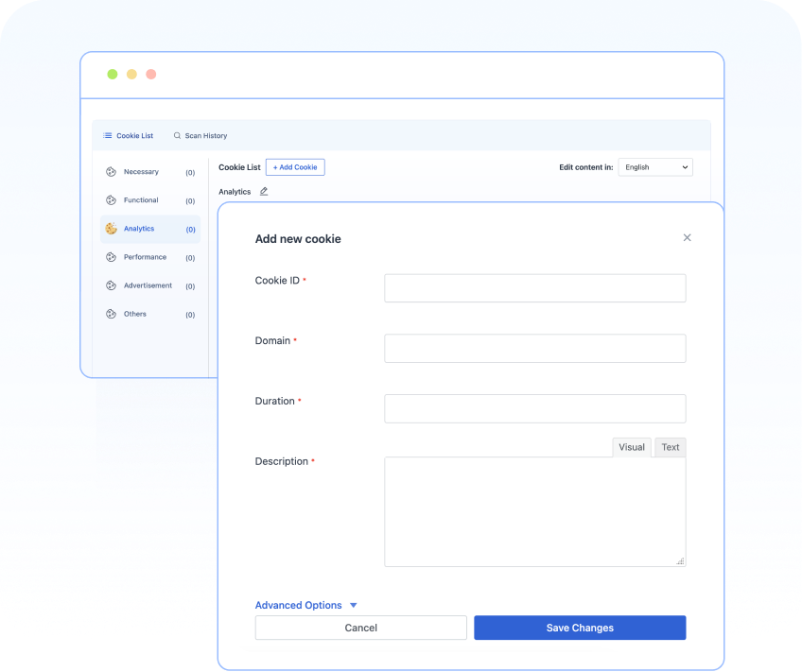Click the green traffic light dot
Screen dimensions: 802x672
[x=113, y=73]
